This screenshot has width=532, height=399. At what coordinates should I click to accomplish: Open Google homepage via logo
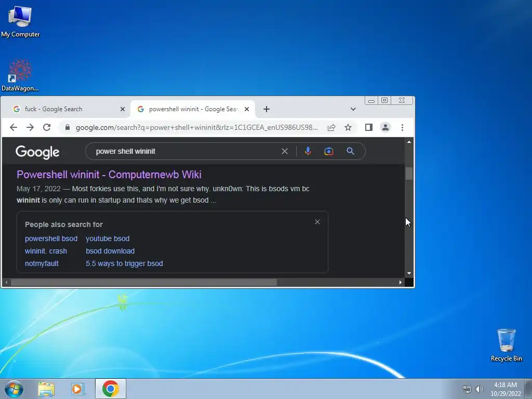coord(37,152)
